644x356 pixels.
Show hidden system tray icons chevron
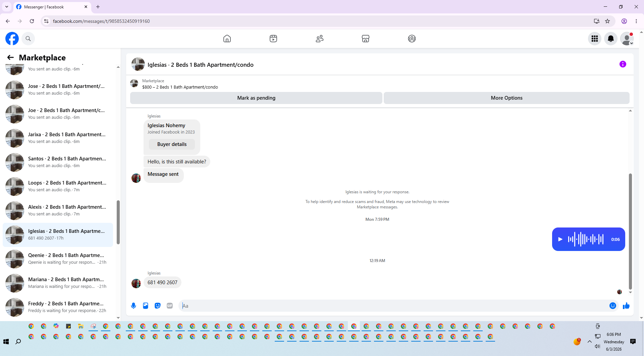590,342
